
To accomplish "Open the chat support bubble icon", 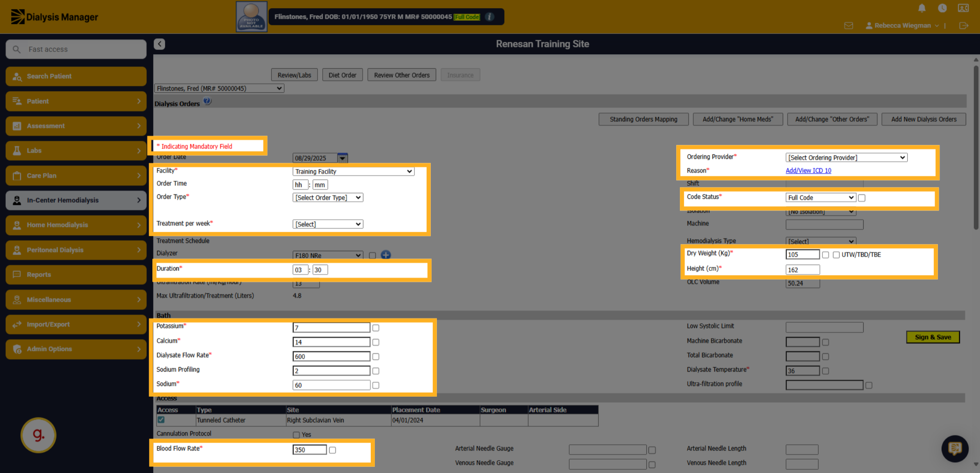I will [x=955, y=448].
